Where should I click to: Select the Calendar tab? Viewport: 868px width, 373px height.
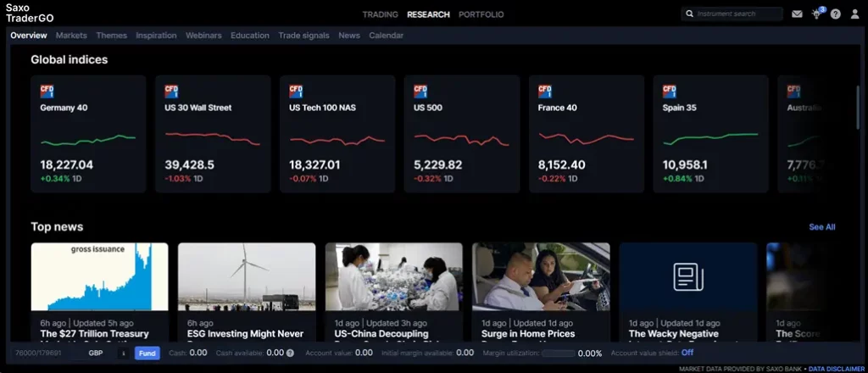[x=386, y=36]
